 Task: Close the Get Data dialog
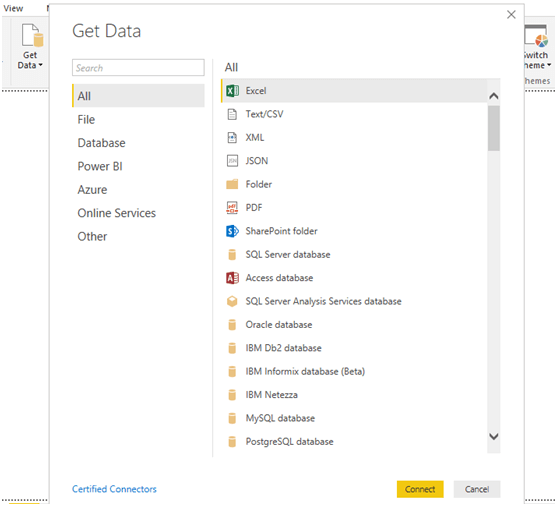pyautogui.click(x=511, y=15)
